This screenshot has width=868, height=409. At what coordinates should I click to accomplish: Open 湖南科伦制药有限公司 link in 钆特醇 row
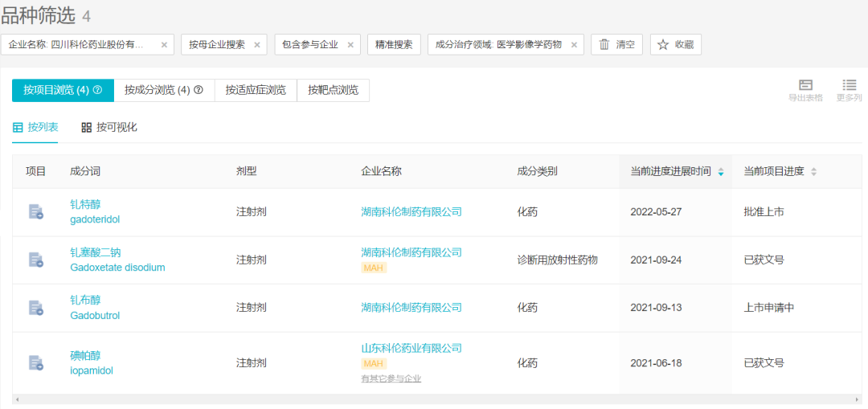tap(411, 212)
